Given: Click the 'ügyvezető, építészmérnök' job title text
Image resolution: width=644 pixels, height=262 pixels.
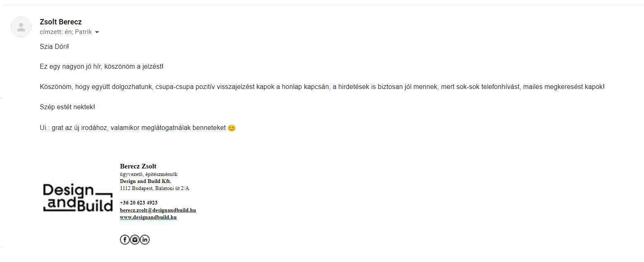Looking at the screenshot, I should click(x=148, y=174).
